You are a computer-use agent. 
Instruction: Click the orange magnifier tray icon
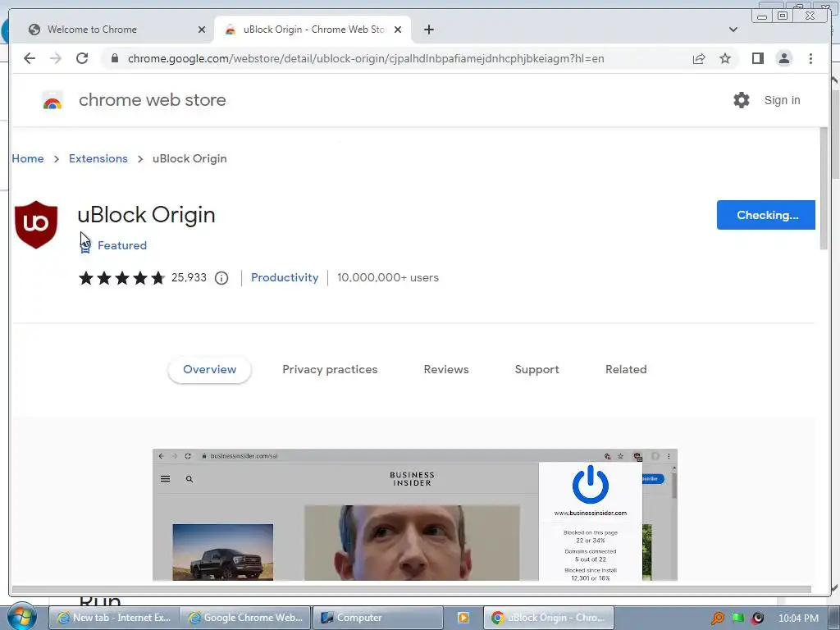pyautogui.click(x=717, y=619)
